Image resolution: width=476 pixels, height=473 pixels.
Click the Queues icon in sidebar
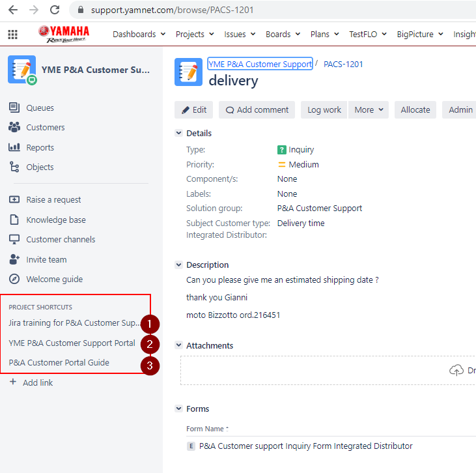[14, 107]
